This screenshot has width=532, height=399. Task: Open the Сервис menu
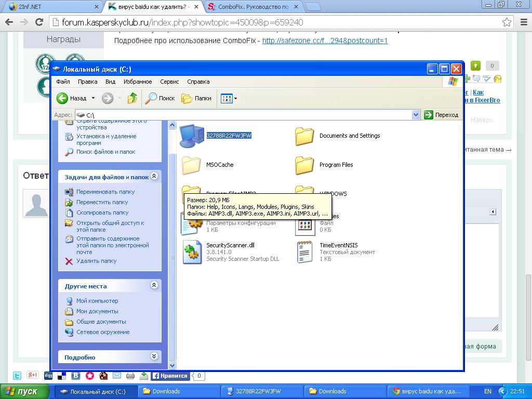(169, 82)
